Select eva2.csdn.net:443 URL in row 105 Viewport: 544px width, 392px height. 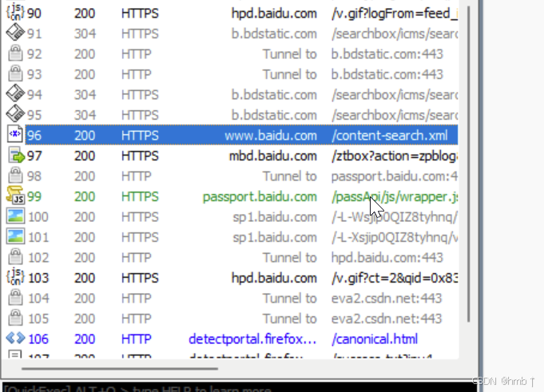[x=387, y=319]
